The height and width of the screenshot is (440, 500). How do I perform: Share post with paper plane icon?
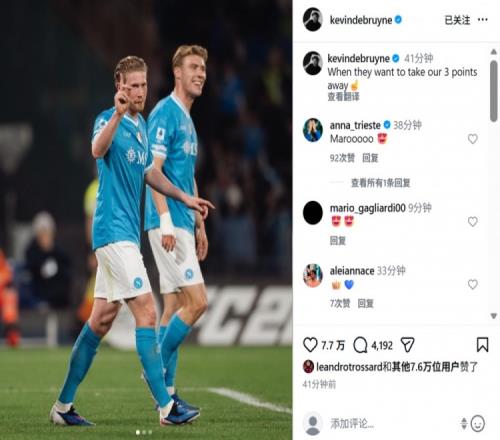pos(407,345)
